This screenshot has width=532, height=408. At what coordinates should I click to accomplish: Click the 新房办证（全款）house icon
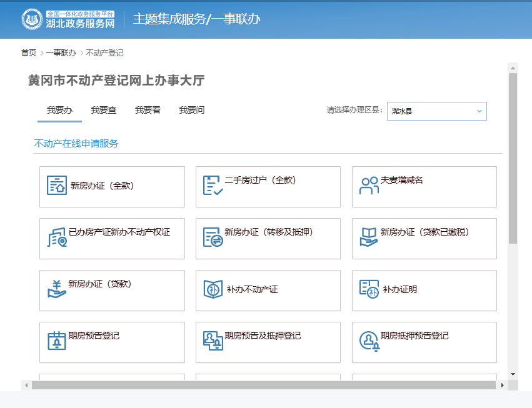(x=57, y=186)
